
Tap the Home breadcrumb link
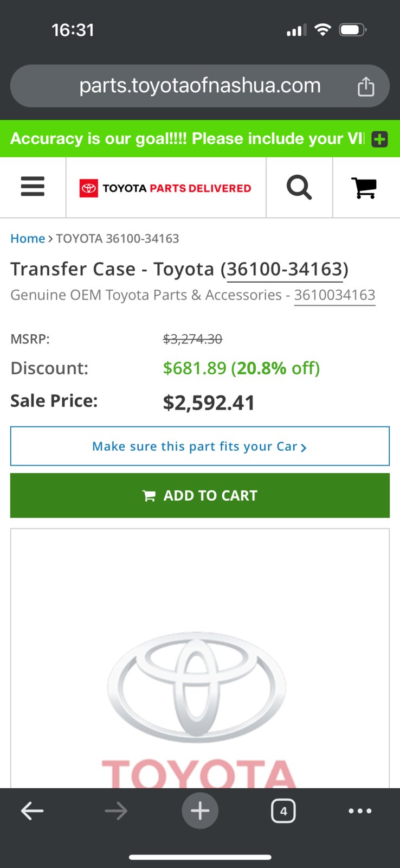point(28,239)
